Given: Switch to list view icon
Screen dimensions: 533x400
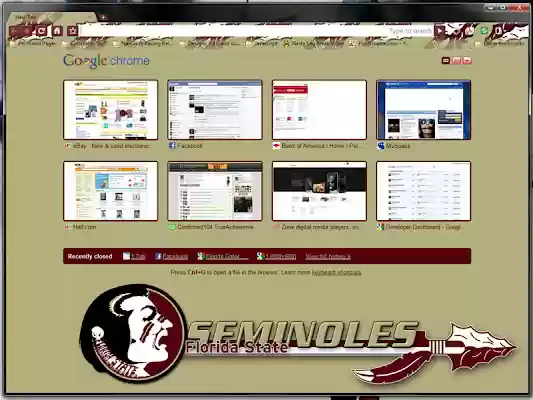Looking at the screenshot, I should coord(457,60).
